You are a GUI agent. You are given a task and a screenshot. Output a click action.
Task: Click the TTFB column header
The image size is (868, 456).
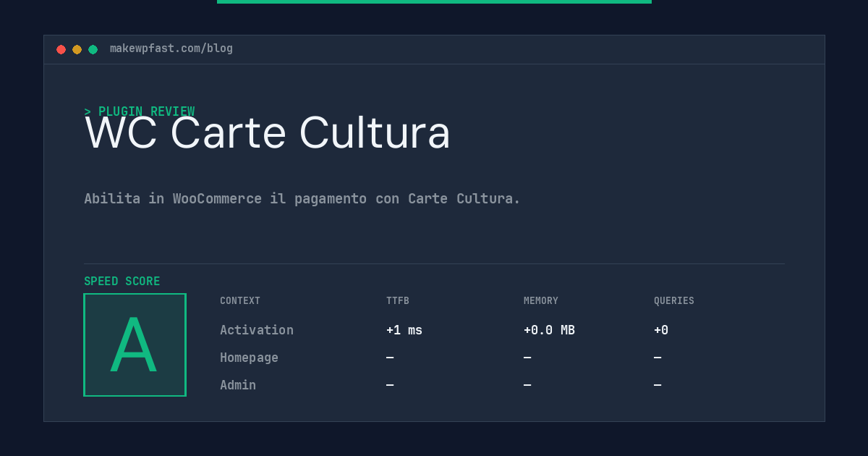coord(398,301)
